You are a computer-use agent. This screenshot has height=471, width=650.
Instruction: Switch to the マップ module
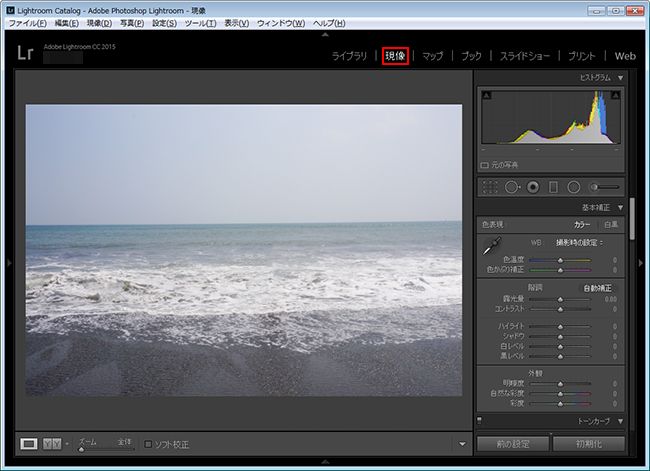pos(432,56)
